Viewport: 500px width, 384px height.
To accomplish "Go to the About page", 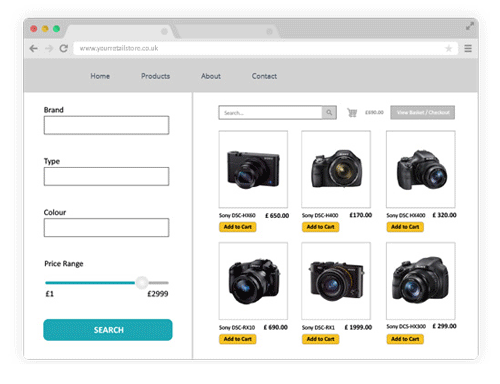I will click(x=211, y=76).
